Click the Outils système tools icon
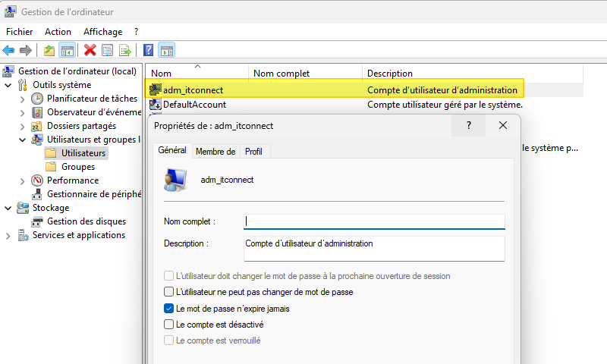 (x=23, y=85)
